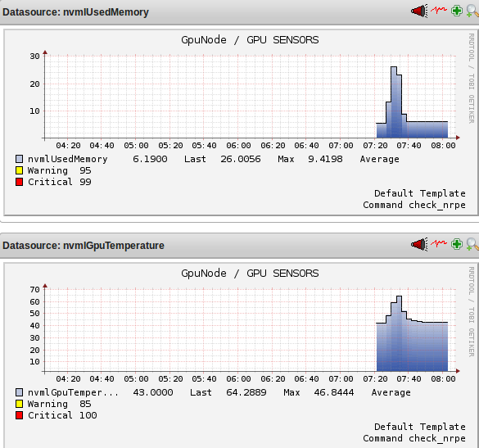This screenshot has width=479, height=448.
Task: Click the red Critical 99 legend swatch
Action: (x=20, y=182)
